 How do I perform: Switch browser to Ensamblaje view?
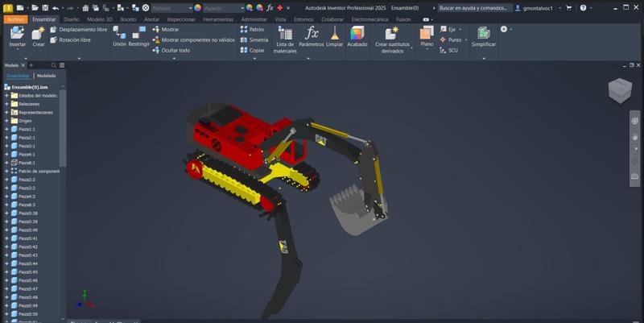[x=18, y=76]
